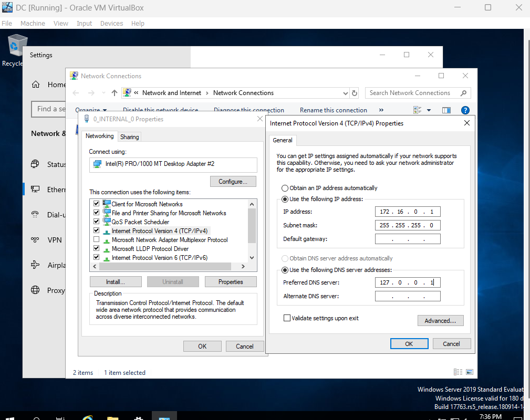The width and height of the screenshot is (530, 420).
Task: Toggle File and Printer Sharing checkbox
Action: coord(96,213)
